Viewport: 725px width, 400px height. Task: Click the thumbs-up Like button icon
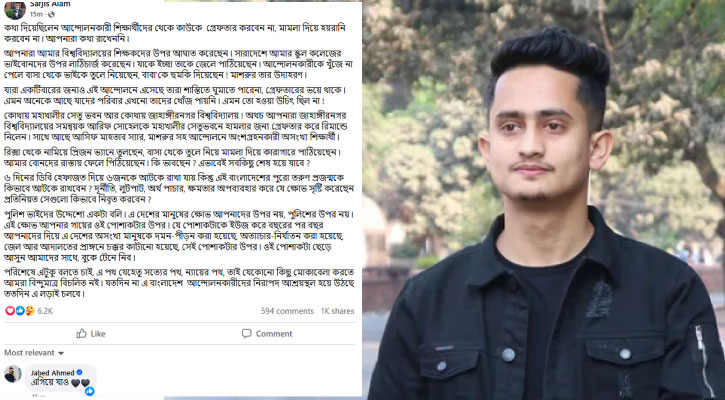tap(81, 333)
